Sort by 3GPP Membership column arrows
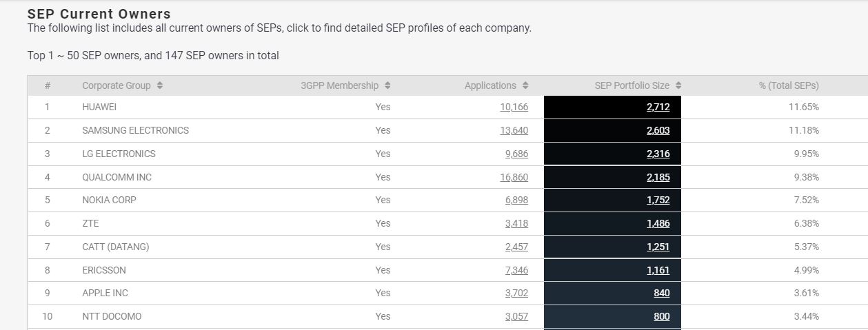This screenshot has height=330, width=868. point(387,85)
